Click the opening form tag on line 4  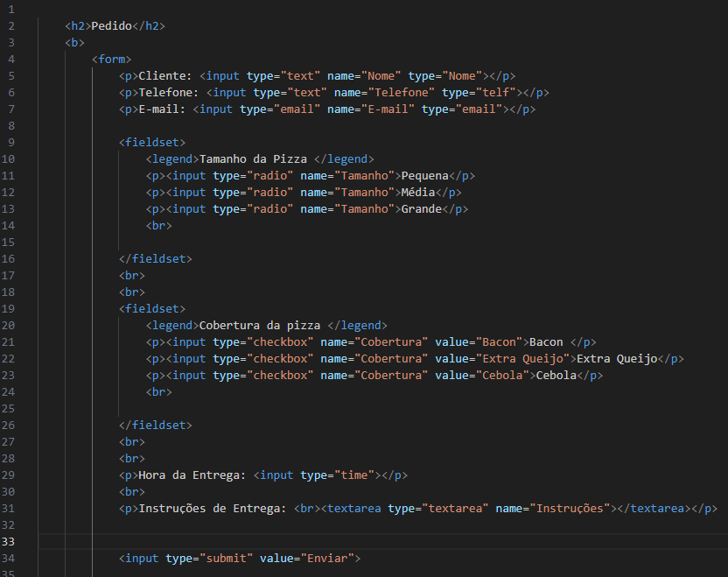click(111, 59)
